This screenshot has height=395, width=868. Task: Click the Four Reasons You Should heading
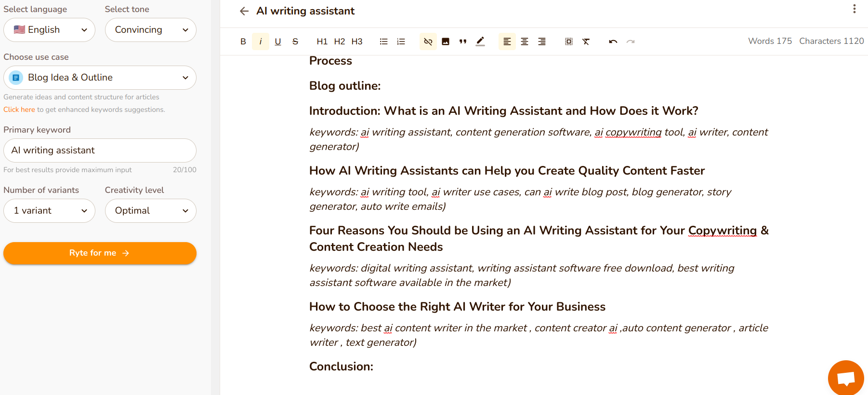539,239
